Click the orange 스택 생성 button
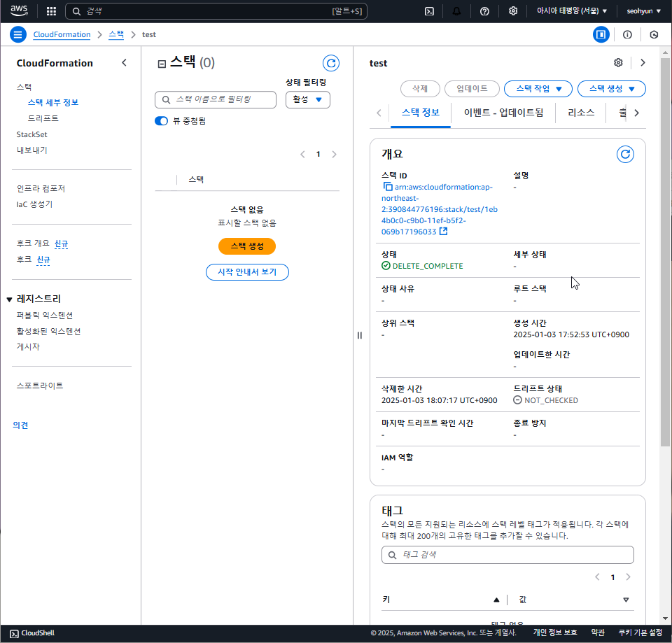 pyautogui.click(x=247, y=246)
